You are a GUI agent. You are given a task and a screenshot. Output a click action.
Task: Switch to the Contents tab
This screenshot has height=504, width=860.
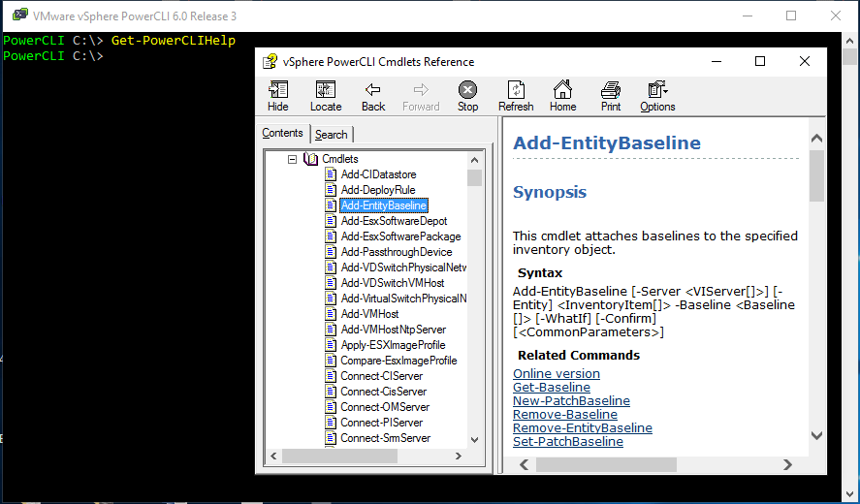click(282, 133)
